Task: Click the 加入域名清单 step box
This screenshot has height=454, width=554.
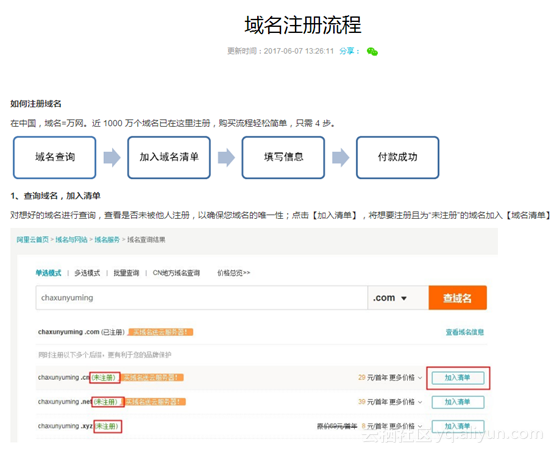Action: pos(169,157)
